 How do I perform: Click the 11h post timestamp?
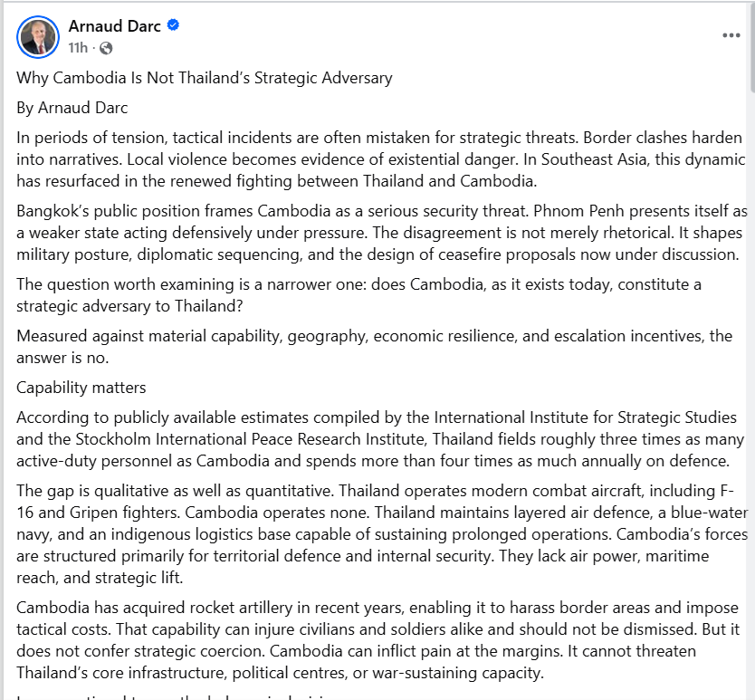(x=78, y=47)
